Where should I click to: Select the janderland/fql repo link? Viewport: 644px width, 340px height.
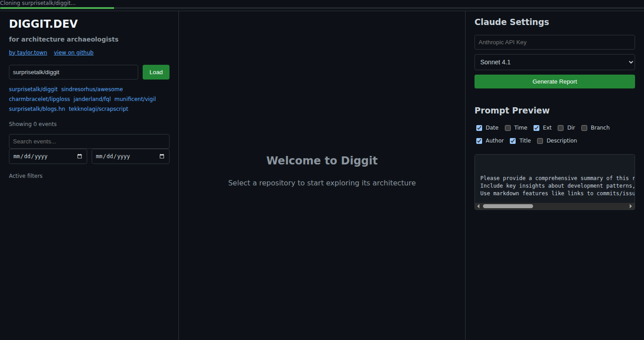(92, 99)
